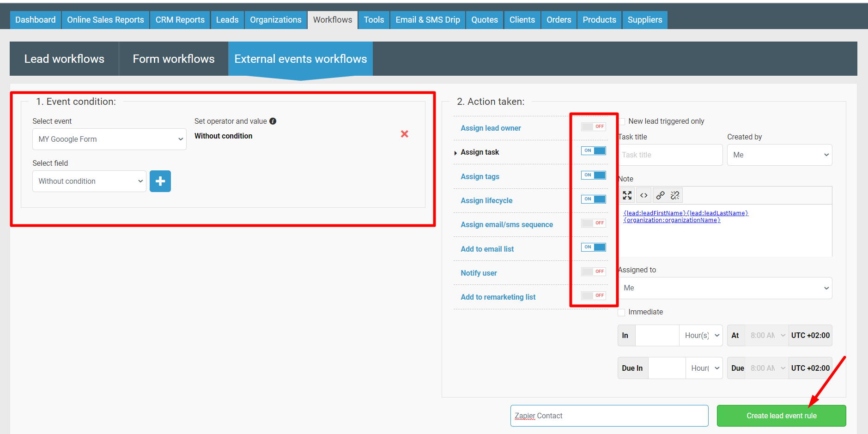
Task: Check the Immediate checkbox
Action: coord(621,313)
